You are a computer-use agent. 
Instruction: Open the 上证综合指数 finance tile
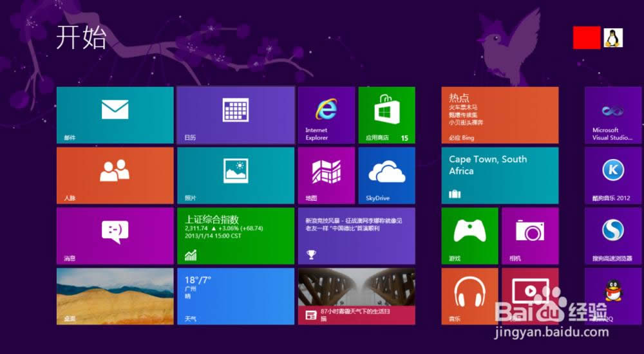[x=236, y=236]
